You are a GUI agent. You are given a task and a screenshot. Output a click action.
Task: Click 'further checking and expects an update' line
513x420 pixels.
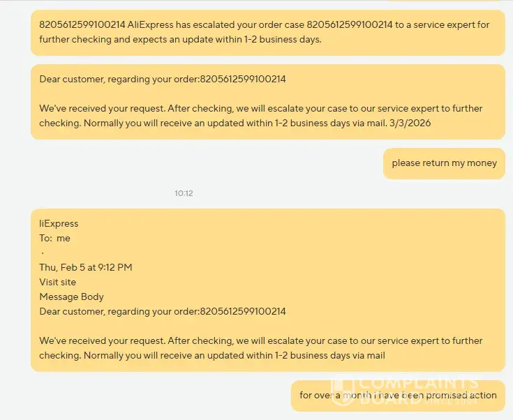coord(180,39)
